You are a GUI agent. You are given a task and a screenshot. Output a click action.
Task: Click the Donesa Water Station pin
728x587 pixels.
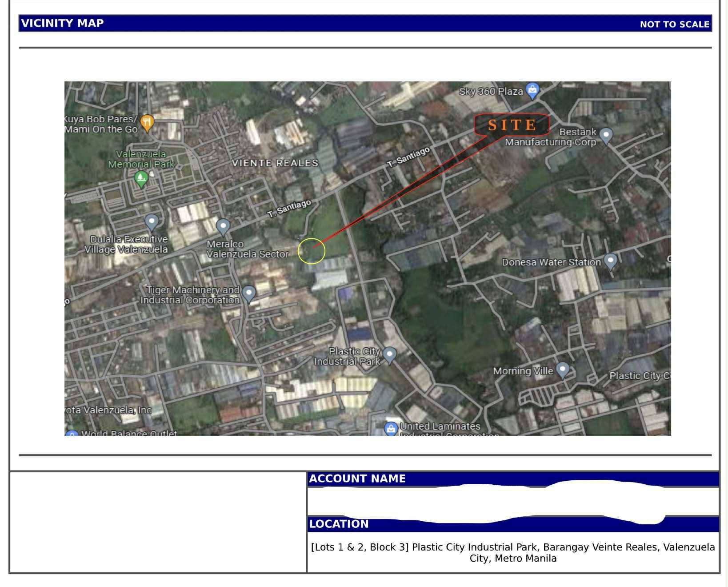pos(610,261)
